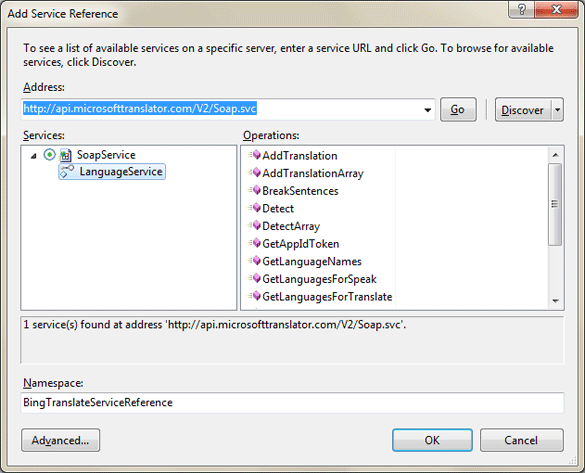This screenshot has width=585, height=473.
Task: Open the Advanced settings button
Action: click(60, 440)
